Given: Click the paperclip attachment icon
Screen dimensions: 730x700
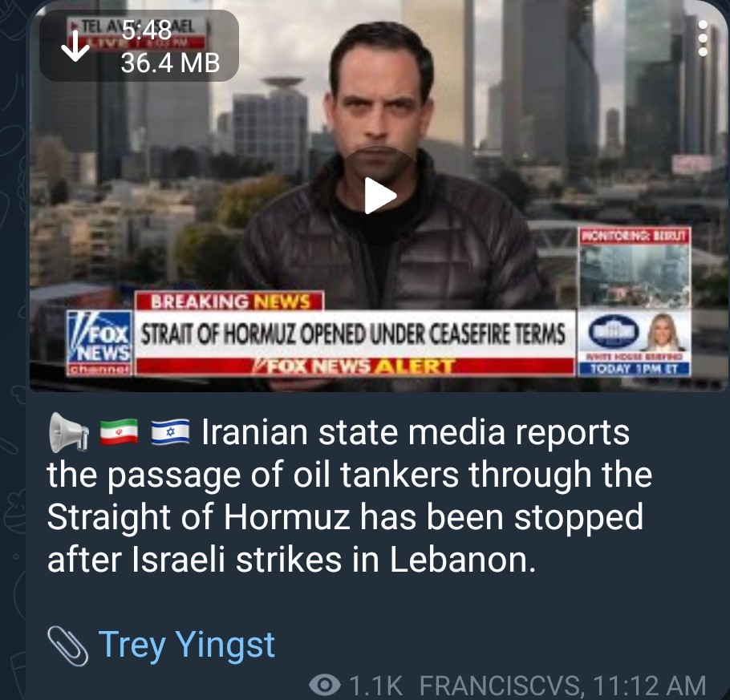Looking at the screenshot, I should (68, 645).
